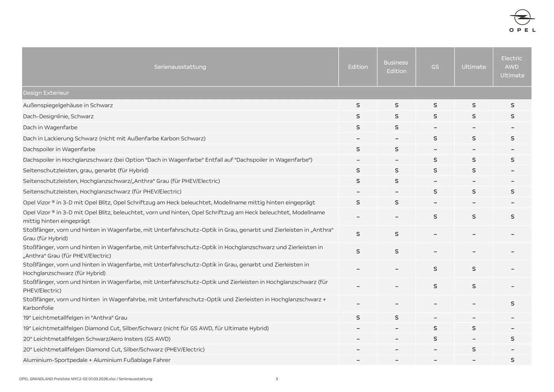Click the Außenspiegelgehäuse in Schwarz row label
This screenshot has height=392, width=554.
[68, 105]
